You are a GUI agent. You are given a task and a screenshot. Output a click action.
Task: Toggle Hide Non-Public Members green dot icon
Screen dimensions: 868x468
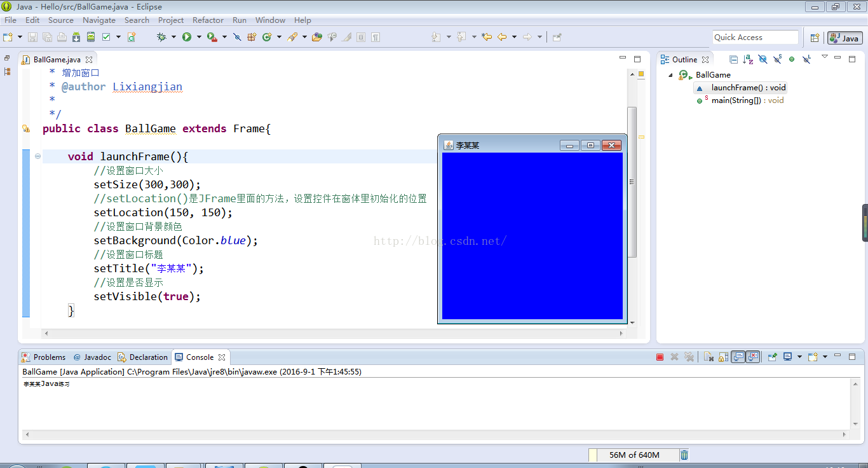click(x=792, y=59)
